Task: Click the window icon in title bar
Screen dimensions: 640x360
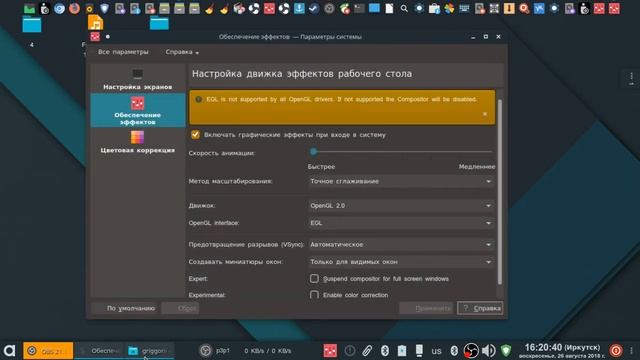Action: tap(95, 37)
